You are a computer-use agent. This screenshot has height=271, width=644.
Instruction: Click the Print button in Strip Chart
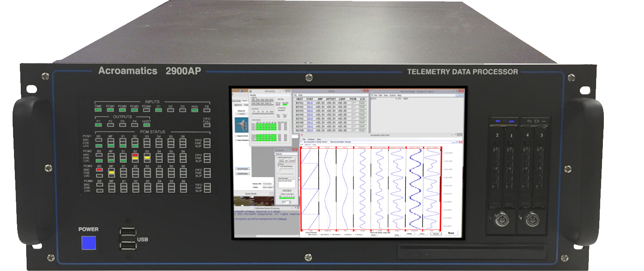[409, 234]
